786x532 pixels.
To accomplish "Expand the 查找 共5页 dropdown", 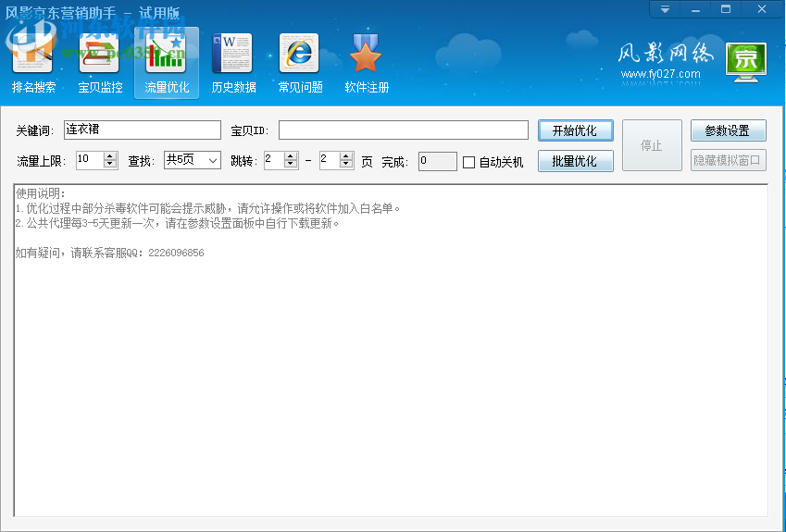I will coord(213,161).
